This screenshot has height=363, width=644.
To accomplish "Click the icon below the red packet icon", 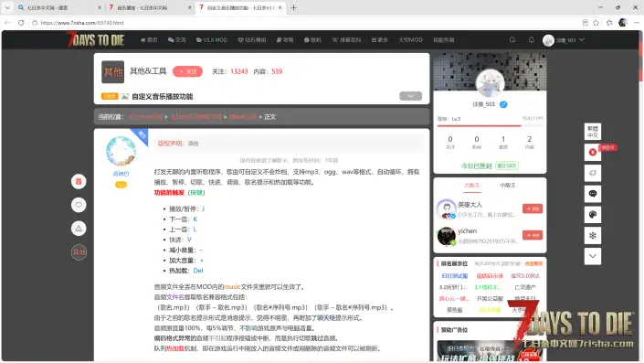I will click(592, 173).
